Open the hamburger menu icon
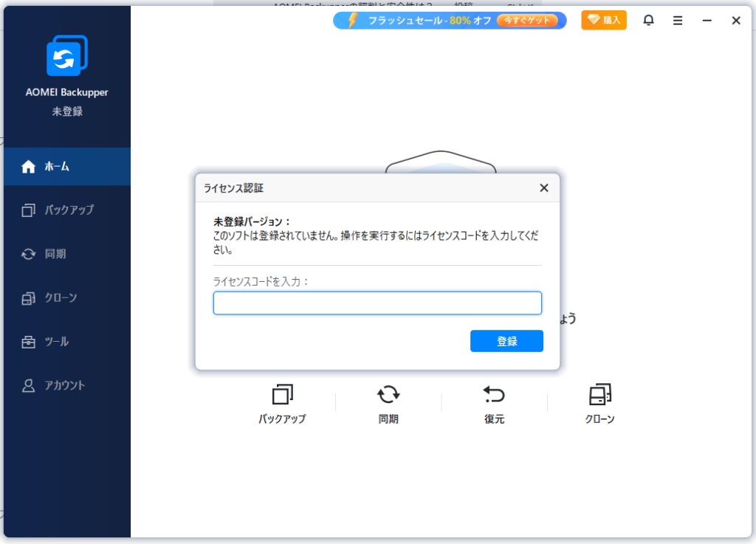 coord(678,20)
